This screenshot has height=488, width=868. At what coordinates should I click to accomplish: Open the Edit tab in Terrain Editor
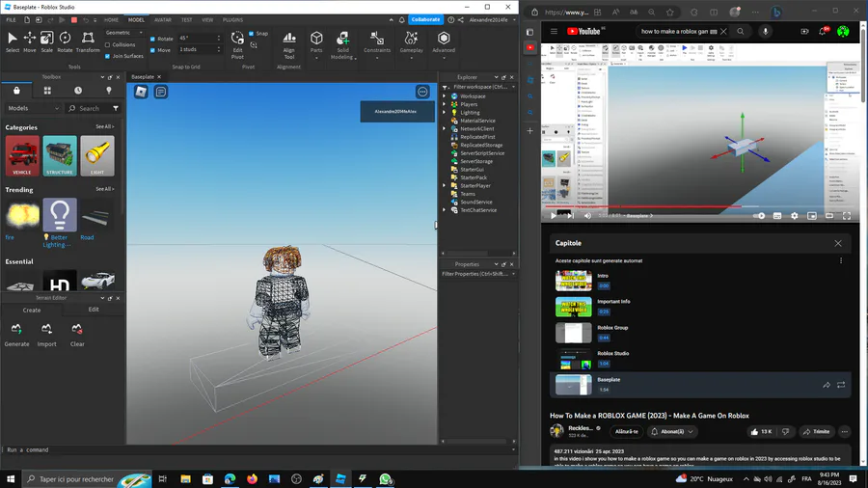(x=93, y=310)
